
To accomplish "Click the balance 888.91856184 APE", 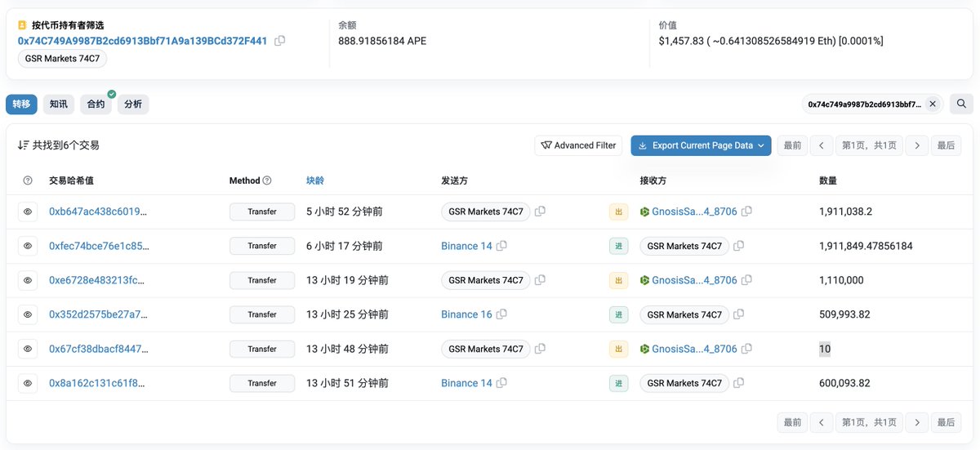I will tap(382, 41).
